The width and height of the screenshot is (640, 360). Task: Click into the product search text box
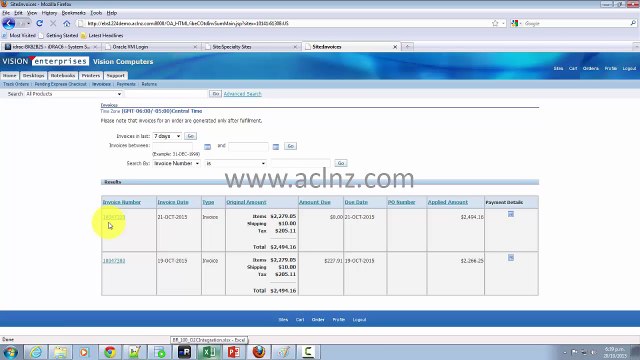167,94
